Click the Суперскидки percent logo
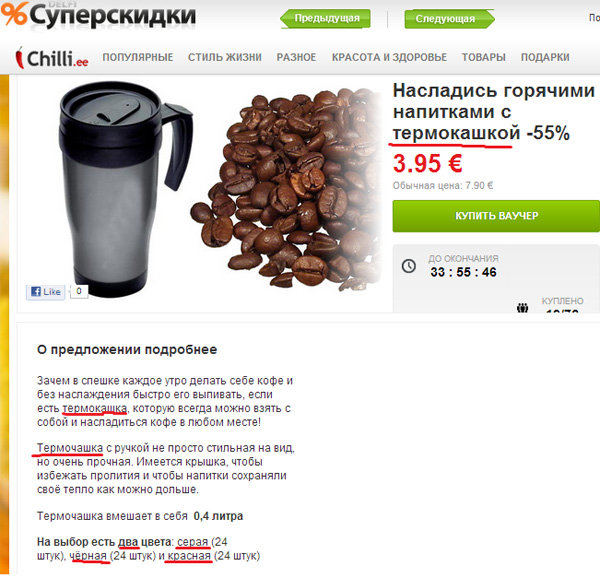The height and width of the screenshot is (578, 600). tap(14, 13)
